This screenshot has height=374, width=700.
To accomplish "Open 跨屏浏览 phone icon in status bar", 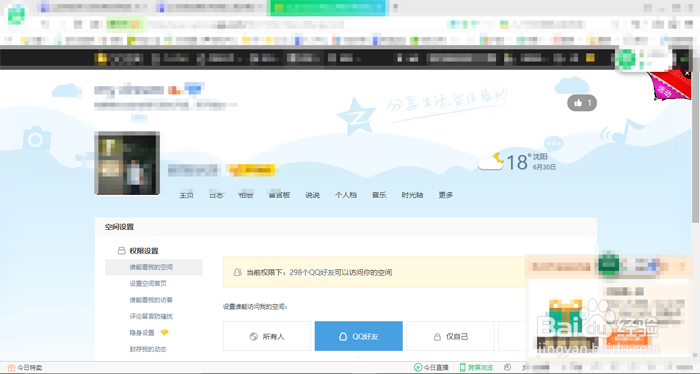I will tap(463, 367).
